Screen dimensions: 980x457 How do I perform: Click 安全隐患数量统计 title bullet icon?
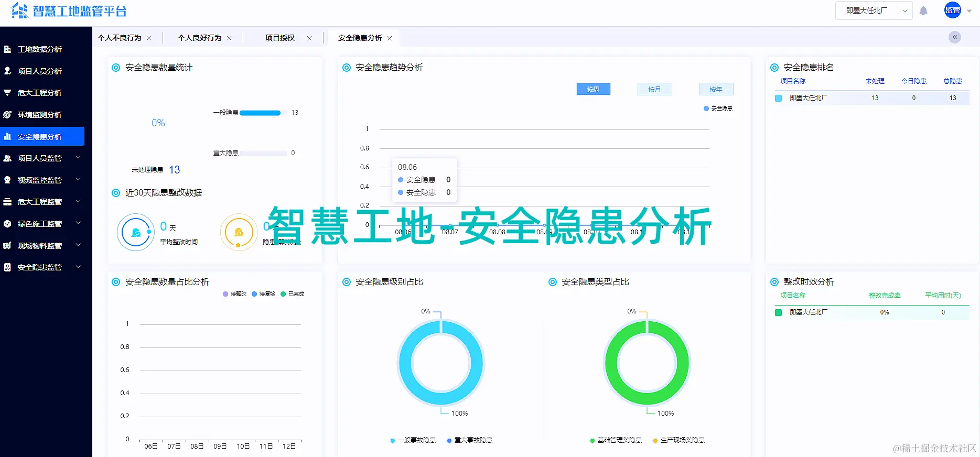[x=116, y=68]
